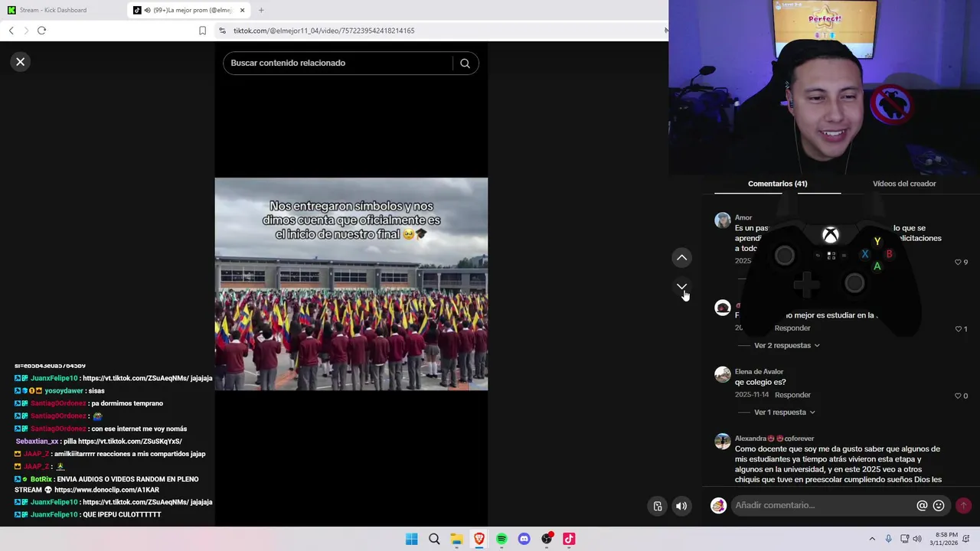Show hidden system tray icons
Screen dimensions: 980x551
tap(871, 539)
